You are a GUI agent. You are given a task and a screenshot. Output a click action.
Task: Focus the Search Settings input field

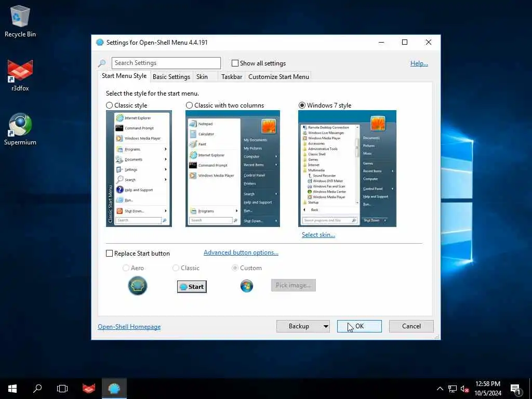(166, 63)
